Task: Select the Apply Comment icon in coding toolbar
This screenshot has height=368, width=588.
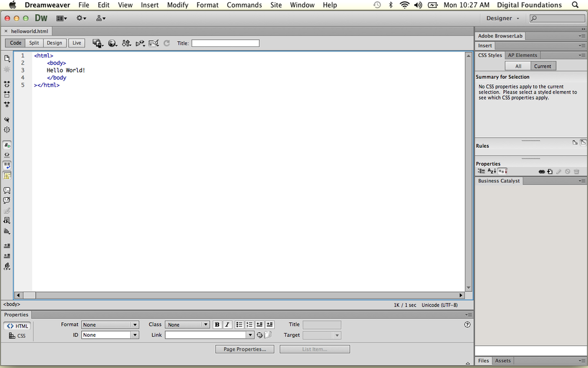Action: 7,190
